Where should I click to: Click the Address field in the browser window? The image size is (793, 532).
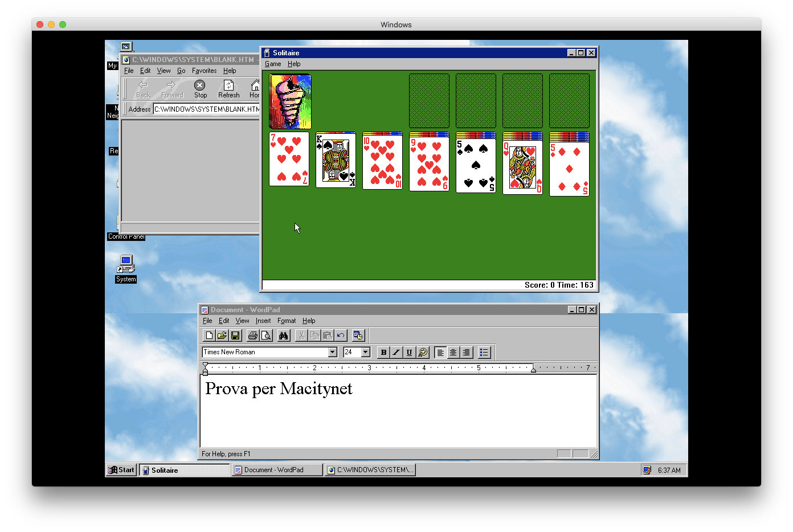[x=206, y=109]
